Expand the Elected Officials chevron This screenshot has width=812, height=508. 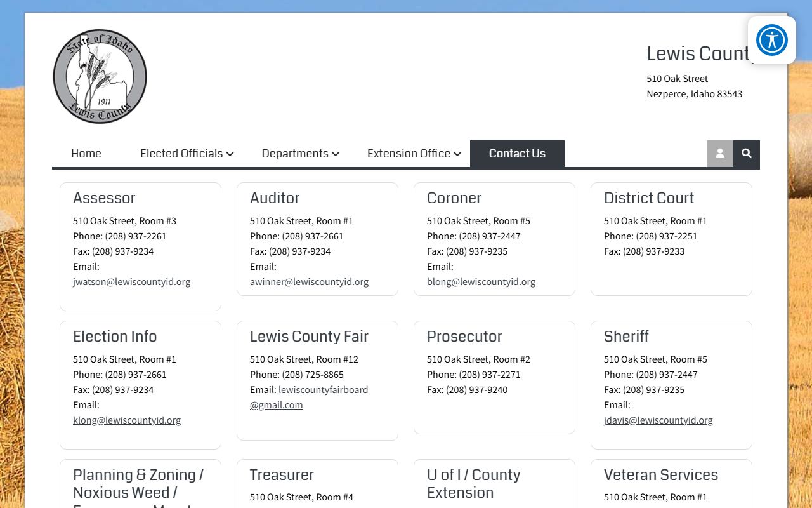pos(230,154)
